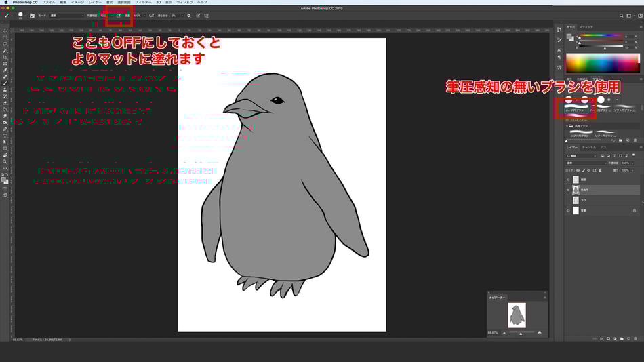The image size is (644, 362).
Task: Select the Move tool in the toolbar
Action: 5,31
